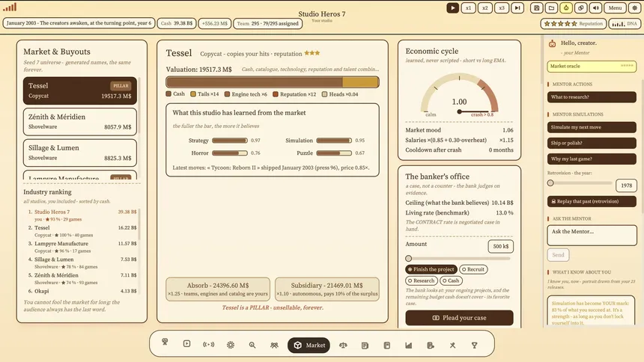Viewport: 644px width, 362px height.
Task: Click Simulate my next move
Action: click(592, 127)
